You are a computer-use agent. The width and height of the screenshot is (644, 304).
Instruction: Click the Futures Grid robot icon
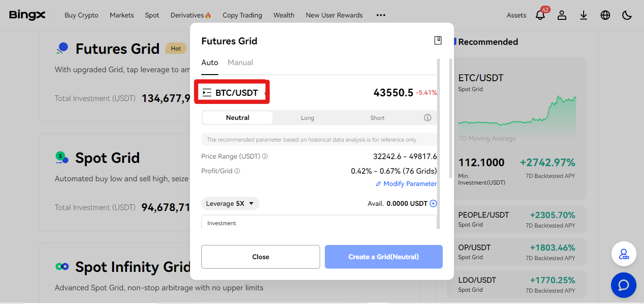62,49
